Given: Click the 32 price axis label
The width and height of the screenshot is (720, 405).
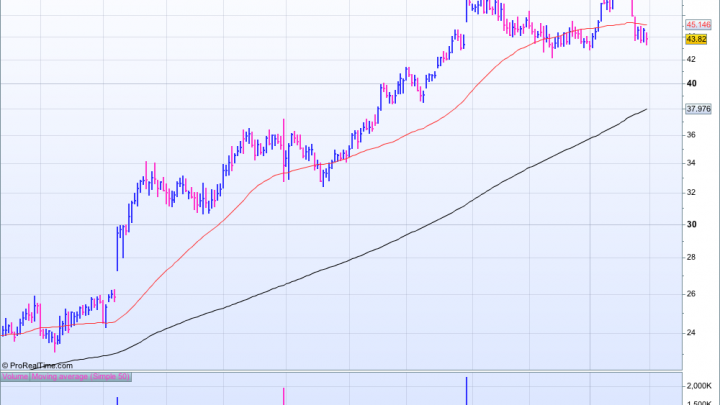Looking at the screenshot, I should (x=691, y=192).
